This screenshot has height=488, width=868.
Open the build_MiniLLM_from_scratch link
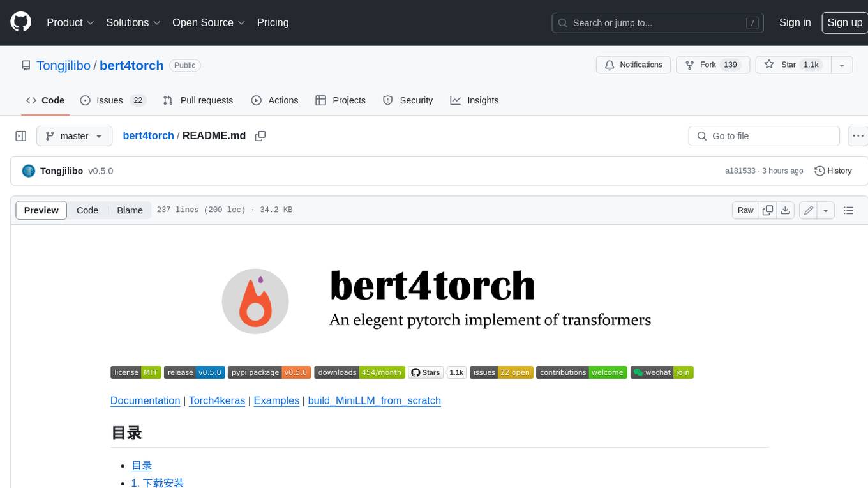(375, 400)
